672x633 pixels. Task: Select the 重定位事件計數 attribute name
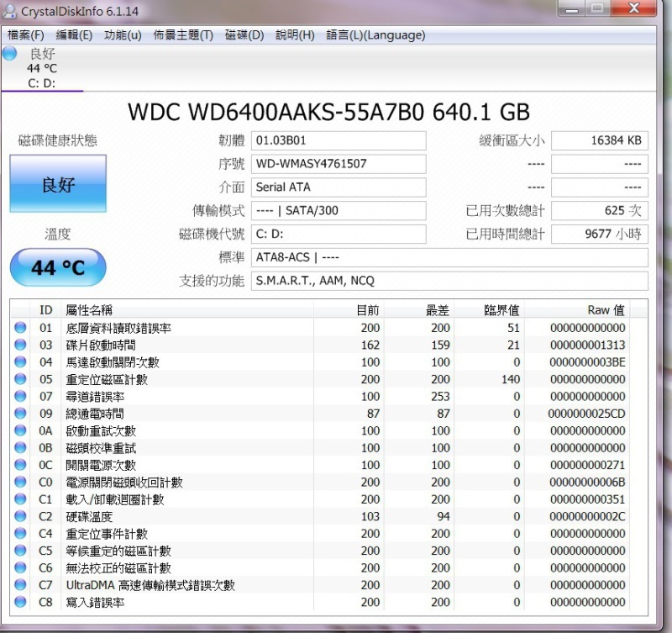(107, 534)
